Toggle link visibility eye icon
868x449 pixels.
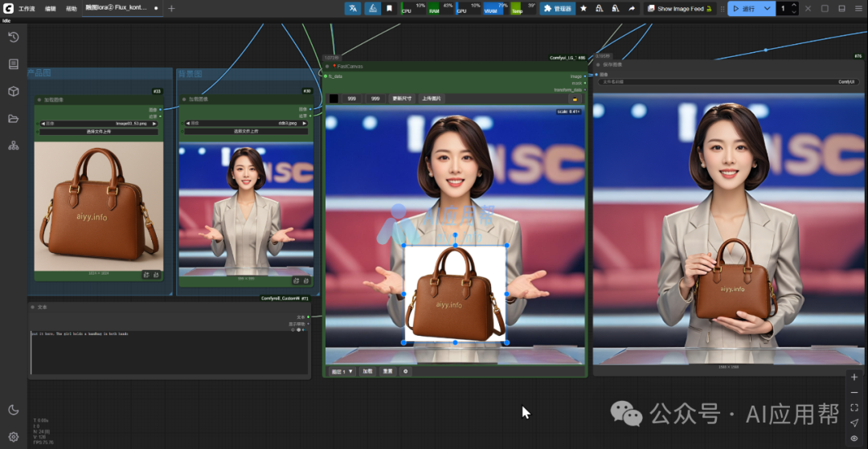click(x=854, y=438)
